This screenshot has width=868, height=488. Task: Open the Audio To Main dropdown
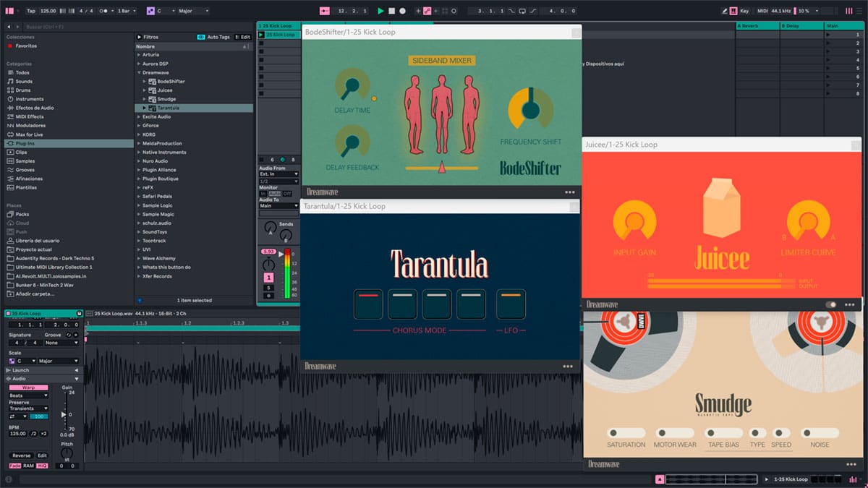tap(279, 206)
